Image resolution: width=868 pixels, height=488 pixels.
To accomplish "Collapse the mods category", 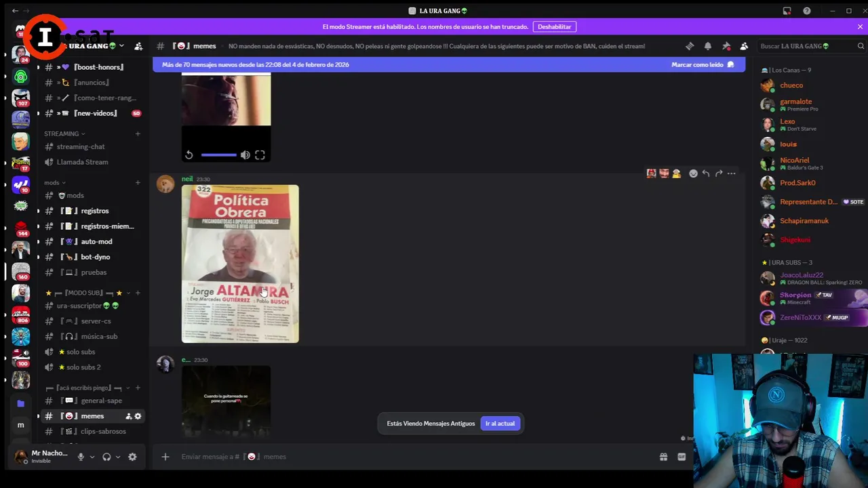I will 54,182.
